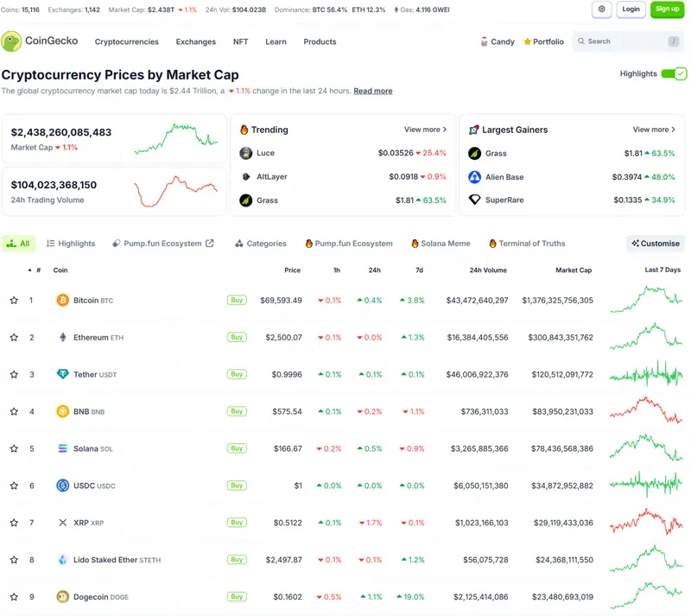Sort by the Market Cap column header
This screenshot has width=691, height=616.
pos(574,270)
